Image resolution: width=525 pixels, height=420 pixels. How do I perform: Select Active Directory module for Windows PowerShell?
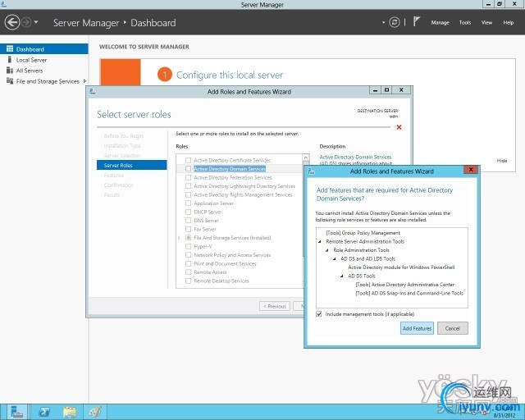[x=401, y=267]
